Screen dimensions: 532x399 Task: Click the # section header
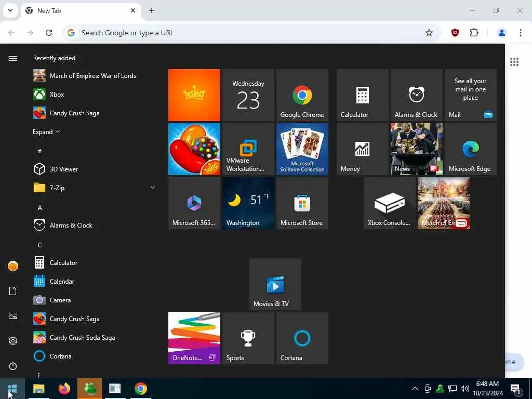point(39,151)
